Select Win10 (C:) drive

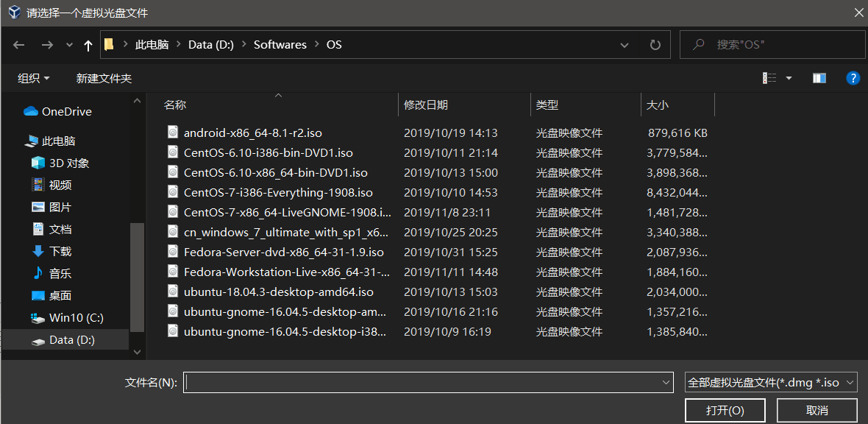[x=76, y=318]
